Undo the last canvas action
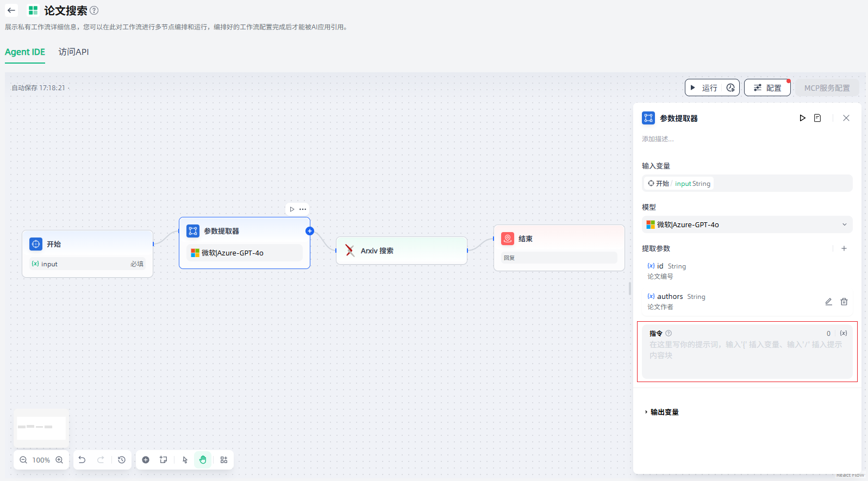 (82, 460)
